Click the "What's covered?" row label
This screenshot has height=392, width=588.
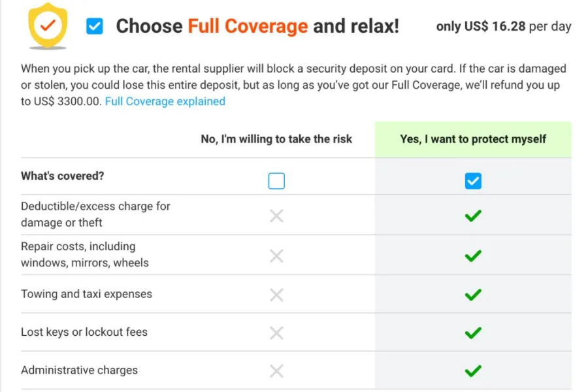coord(63,176)
